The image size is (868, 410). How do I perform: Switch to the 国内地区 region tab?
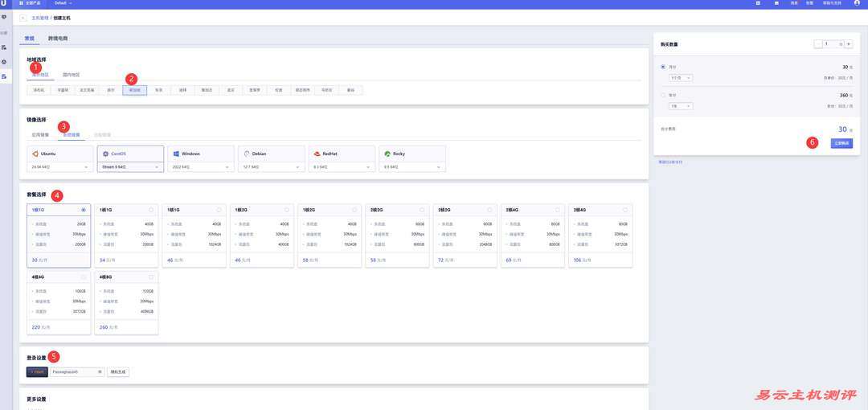(x=71, y=75)
